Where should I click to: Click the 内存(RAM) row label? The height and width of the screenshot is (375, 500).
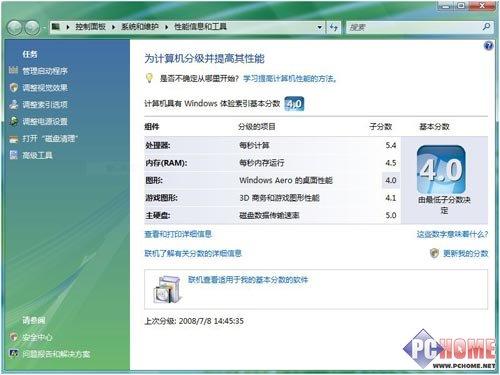coord(166,163)
